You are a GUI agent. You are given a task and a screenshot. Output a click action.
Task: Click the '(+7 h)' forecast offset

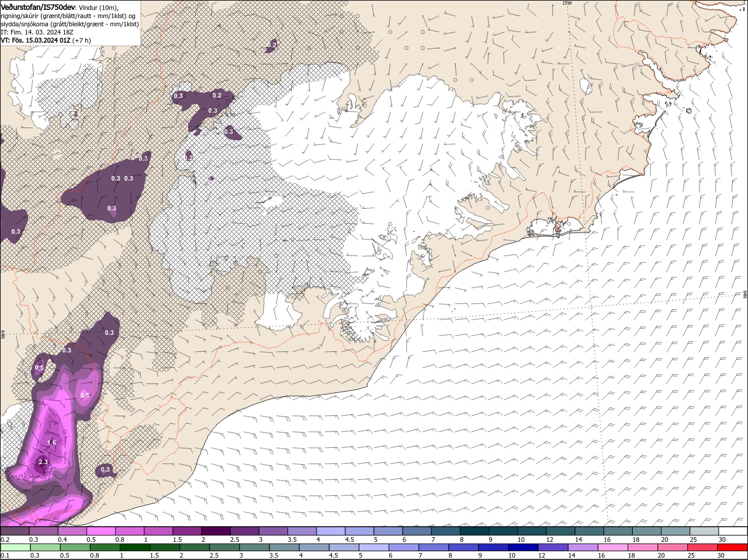[x=81, y=40]
